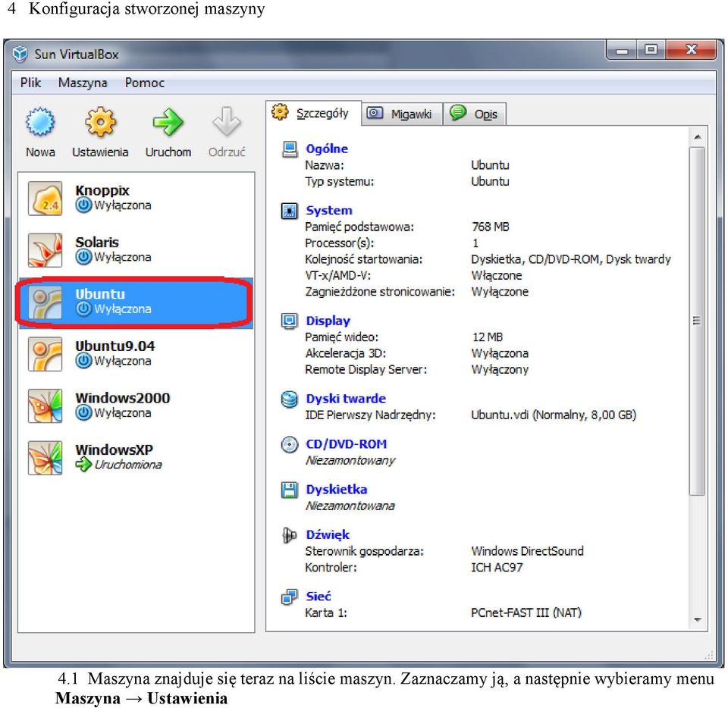The image size is (728, 708).
Task: Click the details panel scroll-down arrow
Action: 697,620
